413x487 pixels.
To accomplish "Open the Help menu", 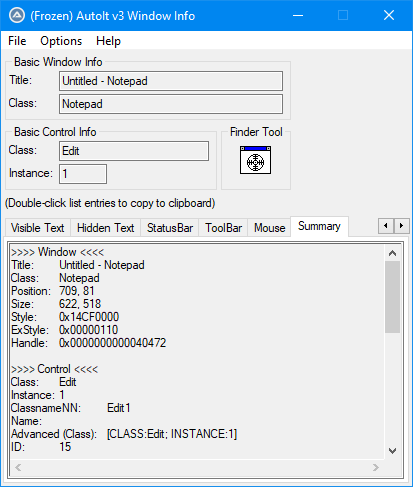I will 108,41.
